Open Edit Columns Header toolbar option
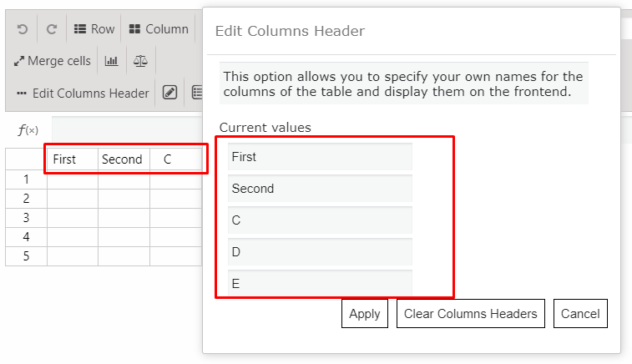Screen dimensions: 632x364 tap(83, 94)
